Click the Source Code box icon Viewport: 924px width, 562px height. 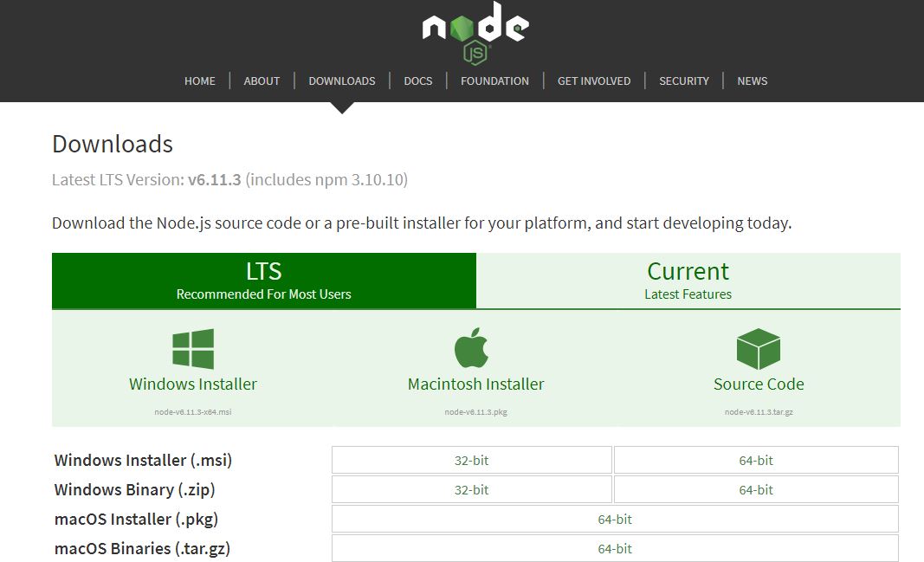(x=759, y=349)
